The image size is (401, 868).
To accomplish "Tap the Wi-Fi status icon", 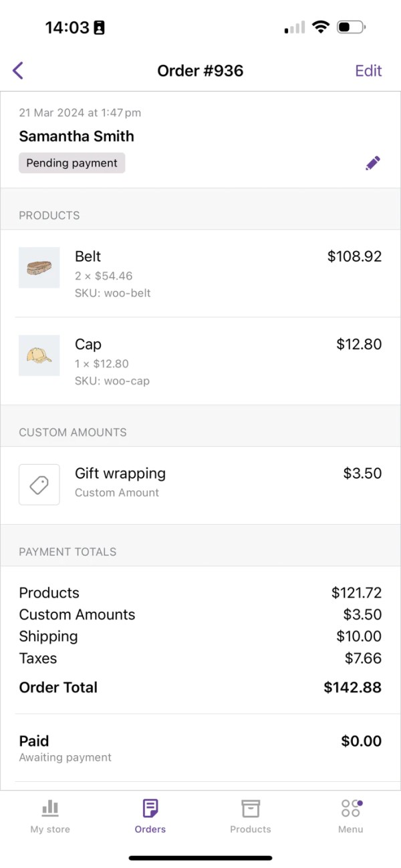I will click(x=321, y=27).
